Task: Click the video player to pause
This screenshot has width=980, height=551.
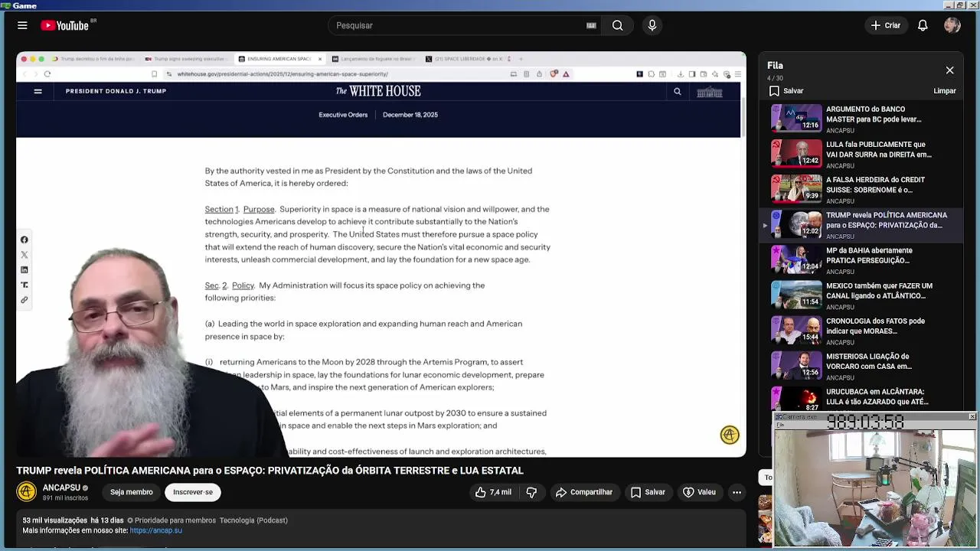Action: pos(381,254)
